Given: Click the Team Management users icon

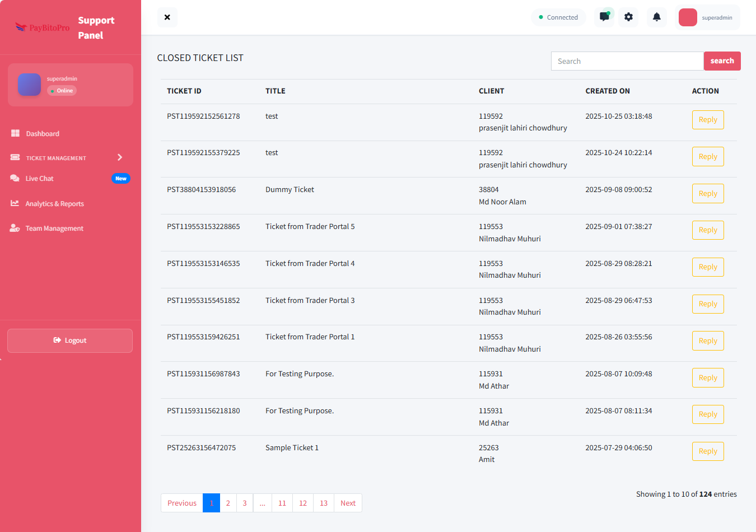Looking at the screenshot, I should (15, 228).
